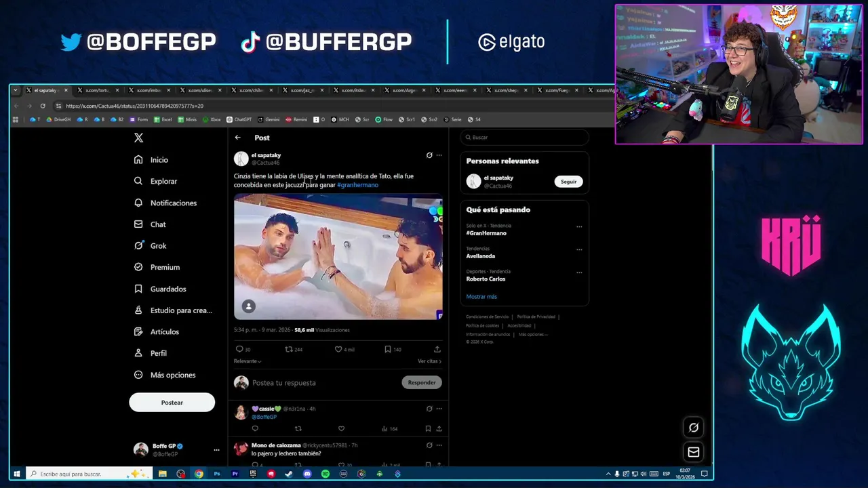
Task: Go back with the Post arrow
Action: coord(238,138)
